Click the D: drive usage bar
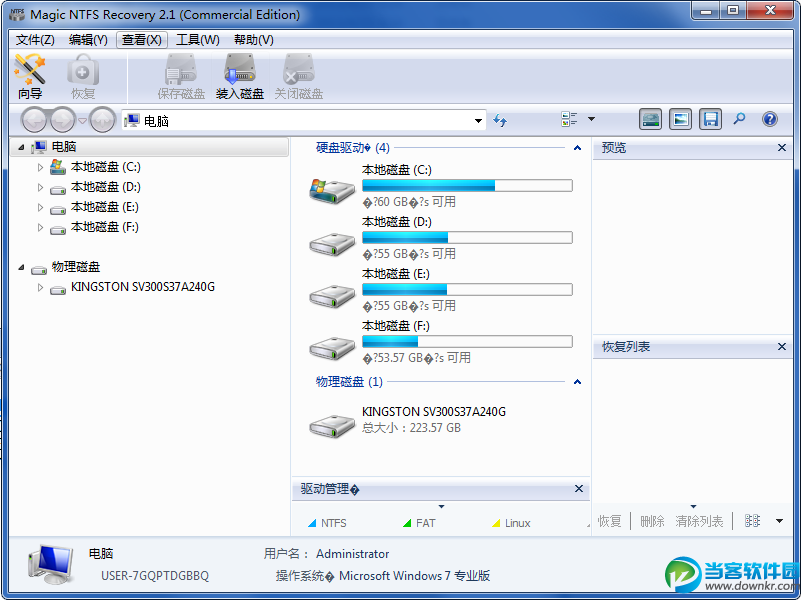801x600 pixels. coord(467,237)
